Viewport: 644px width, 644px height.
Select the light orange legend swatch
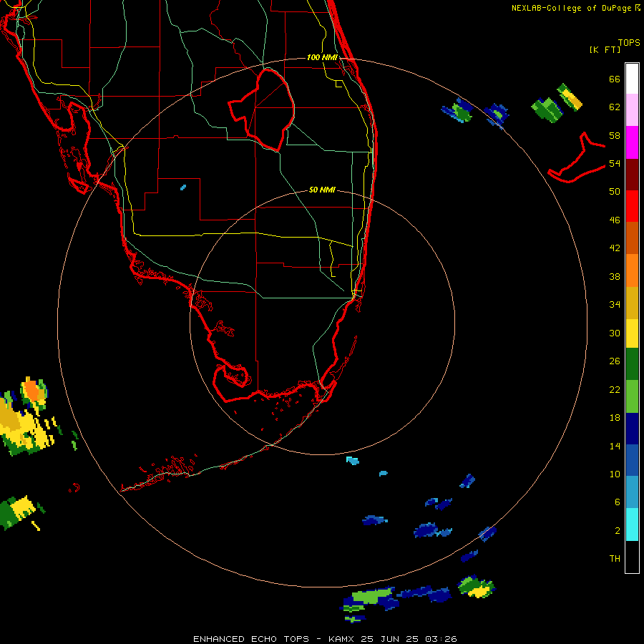pyautogui.click(x=632, y=270)
